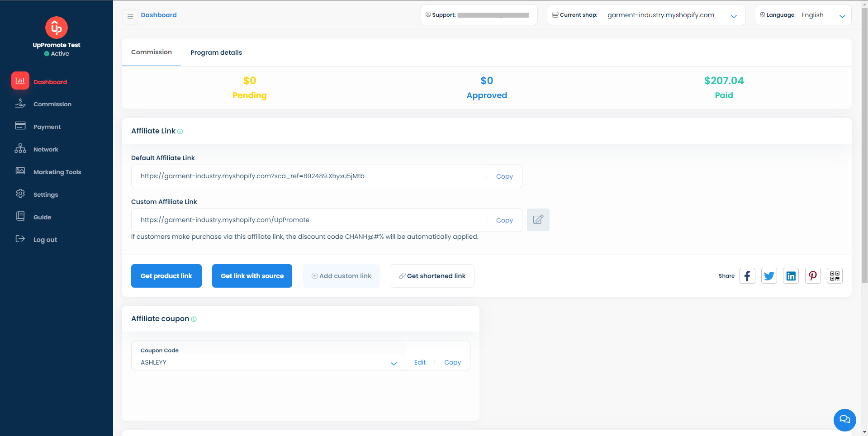Viewport: 868px width, 436px height.
Task: Click the Get product link button
Action: [x=166, y=276]
